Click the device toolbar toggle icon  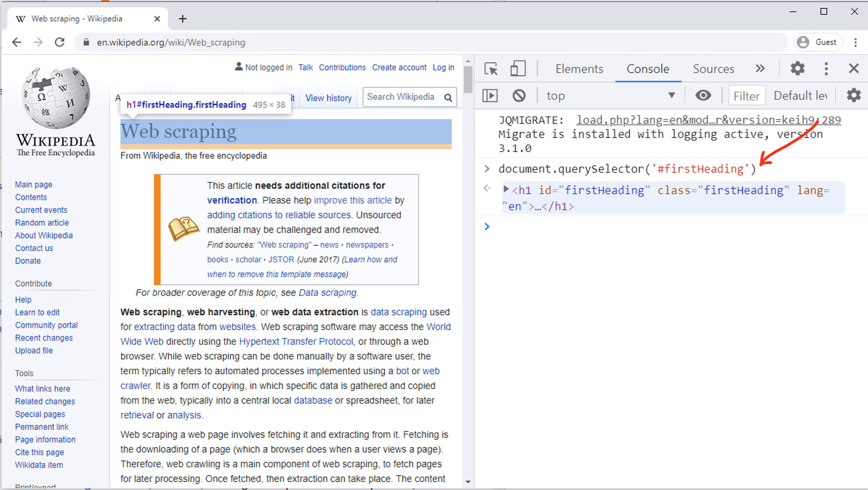(516, 69)
